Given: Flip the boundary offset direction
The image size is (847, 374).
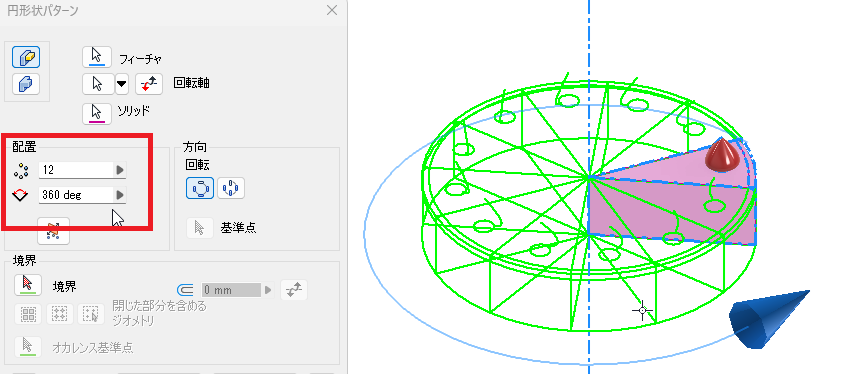Looking at the screenshot, I should [294, 290].
